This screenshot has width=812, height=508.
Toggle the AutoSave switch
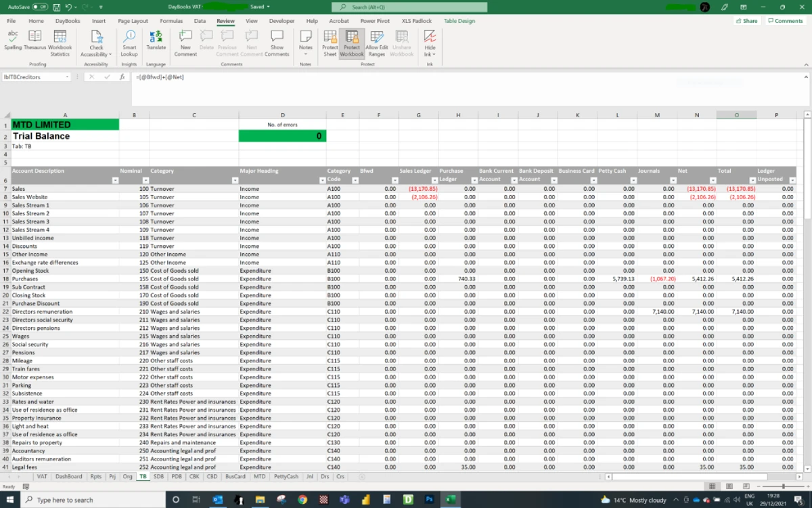(39, 7)
